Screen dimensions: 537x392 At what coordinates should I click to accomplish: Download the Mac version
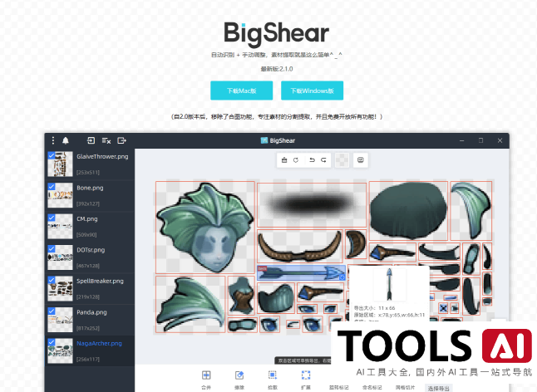click(241, 91)
